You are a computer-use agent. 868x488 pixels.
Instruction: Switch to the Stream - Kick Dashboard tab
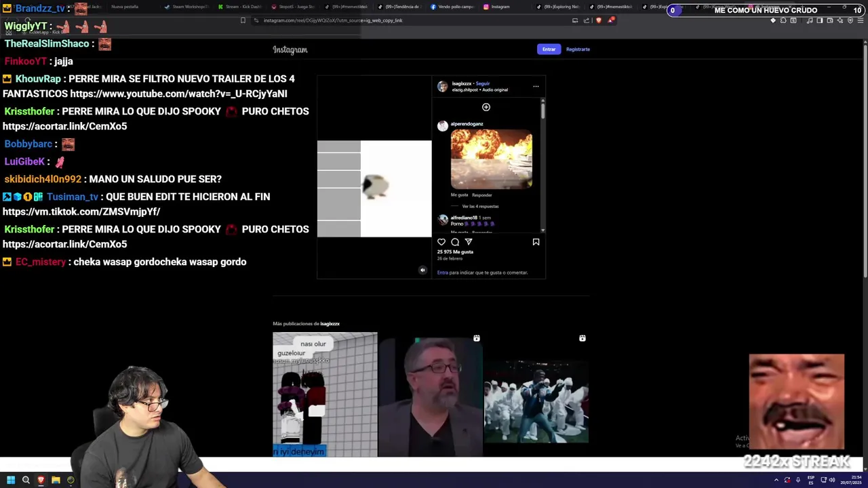[240, 7]
